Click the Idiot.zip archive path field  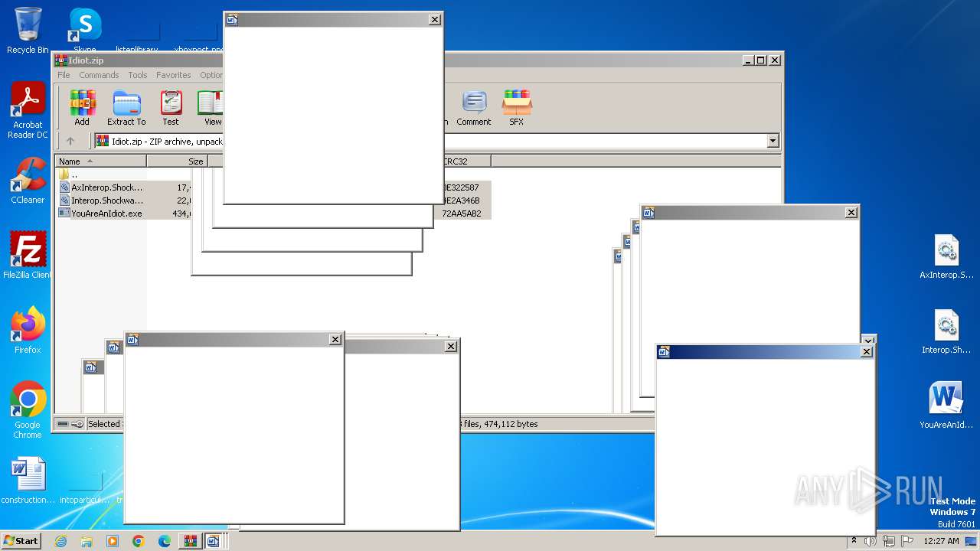[437, 141]
